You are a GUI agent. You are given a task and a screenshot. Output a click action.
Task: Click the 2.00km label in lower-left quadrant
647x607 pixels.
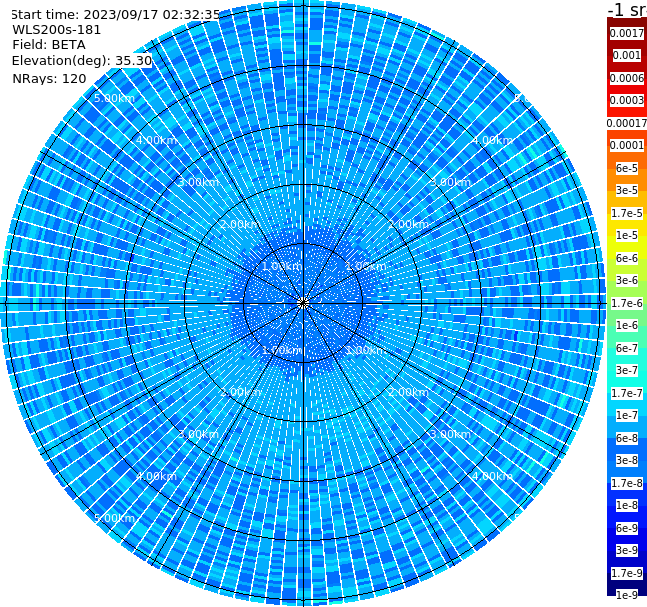click(241, 392)
